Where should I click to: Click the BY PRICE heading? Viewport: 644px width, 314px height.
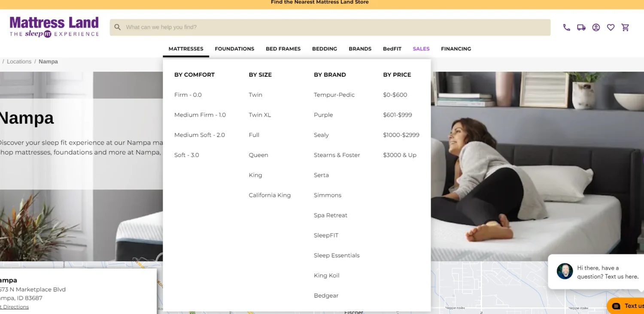(397, 75)
